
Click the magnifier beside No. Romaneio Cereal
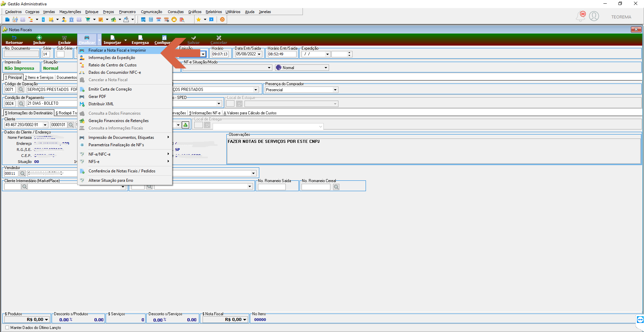tap(336, 187)
